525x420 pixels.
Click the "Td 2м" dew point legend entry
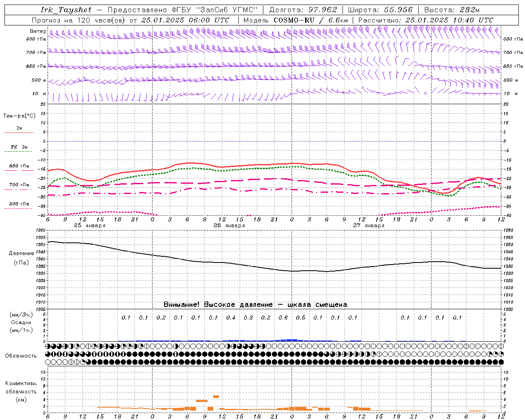click(x=19, y=147)
